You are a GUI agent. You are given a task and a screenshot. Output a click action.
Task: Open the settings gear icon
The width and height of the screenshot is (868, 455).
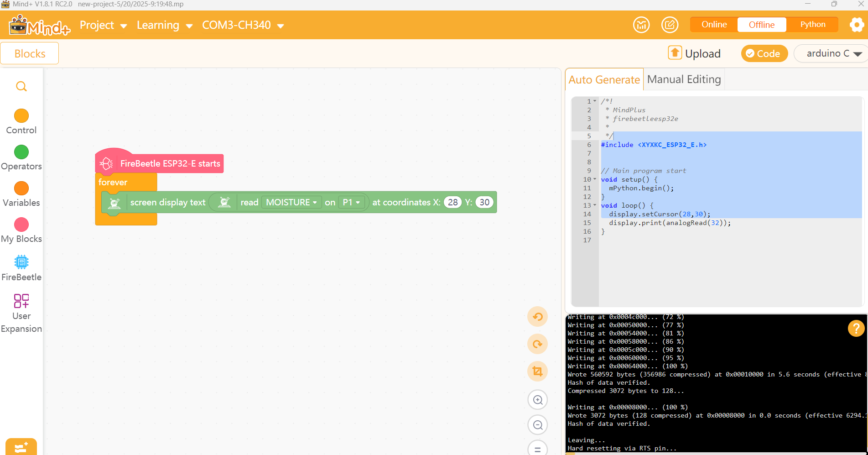(x=857, y=25)
